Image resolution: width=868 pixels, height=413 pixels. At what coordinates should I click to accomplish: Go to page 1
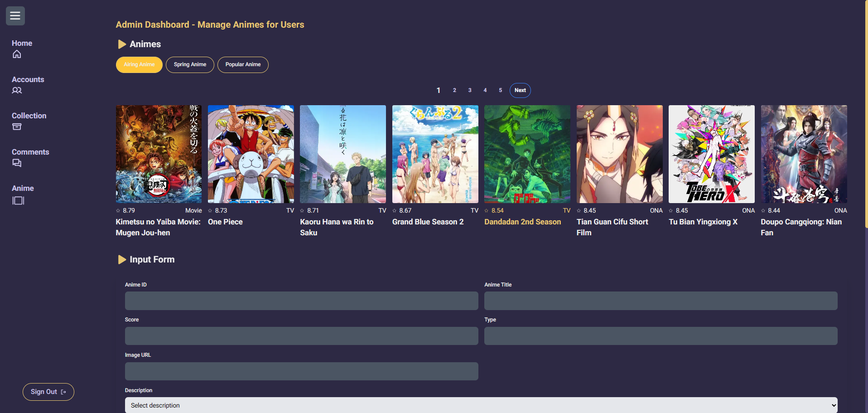tap(439, 91)
